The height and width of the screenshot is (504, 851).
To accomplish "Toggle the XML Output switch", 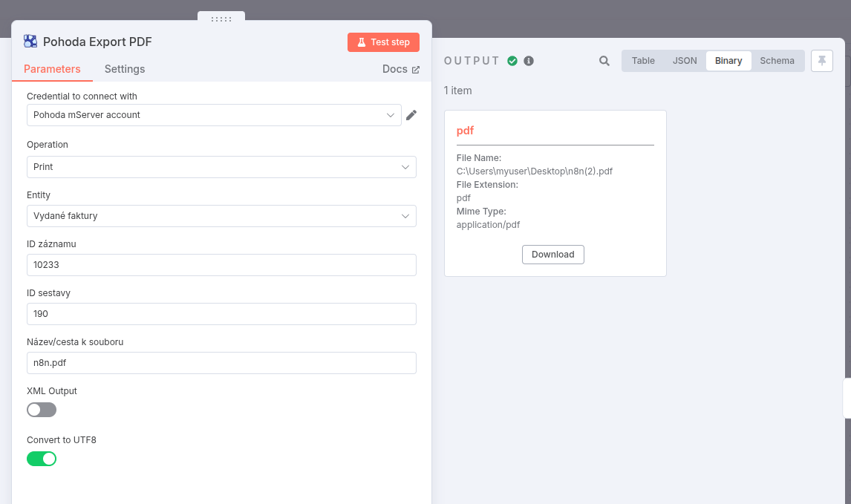I will (x=42, y=410).
